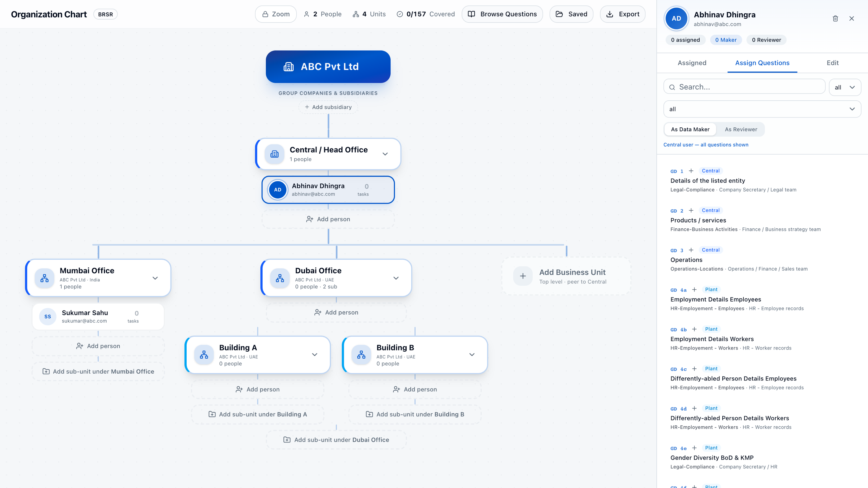Image resolution: width=868 pixels, height=488 pixels.
Task: Click the plus icon beside GD 4e
Action: tap(694, 448)
